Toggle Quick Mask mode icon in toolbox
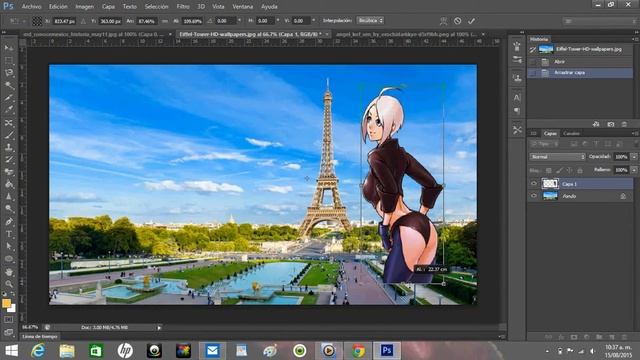Viewport: 640px width, 360px height. point(9,320)
